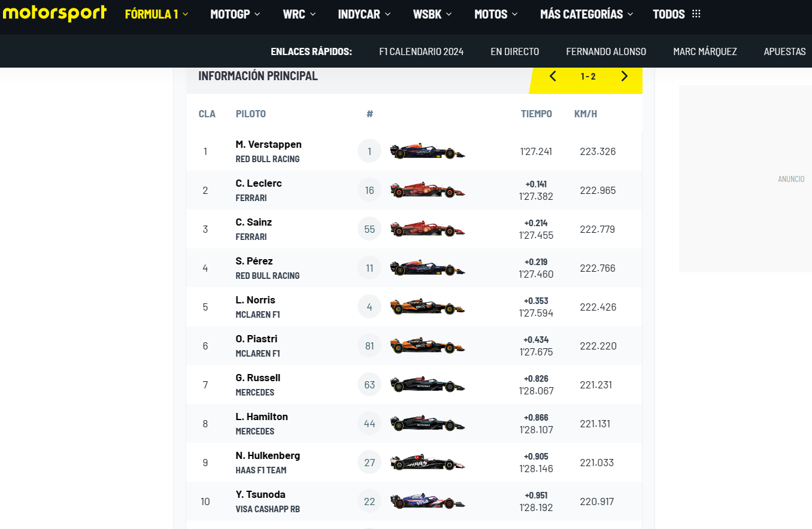Viewport: 812px width, 529px height.
Task: Click the KM/H column header
Action: coord(586,114)
